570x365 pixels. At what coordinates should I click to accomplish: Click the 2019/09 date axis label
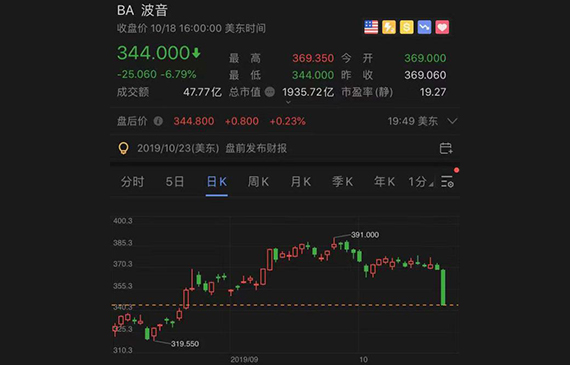click(x=244, y=360)
